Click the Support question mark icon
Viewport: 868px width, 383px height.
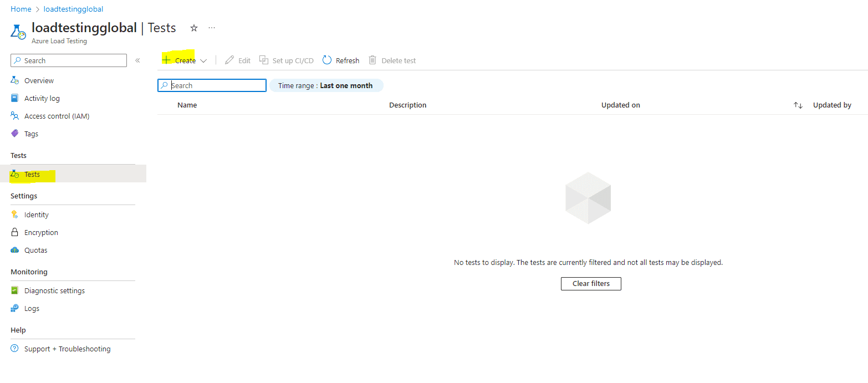tap(15, 349)
